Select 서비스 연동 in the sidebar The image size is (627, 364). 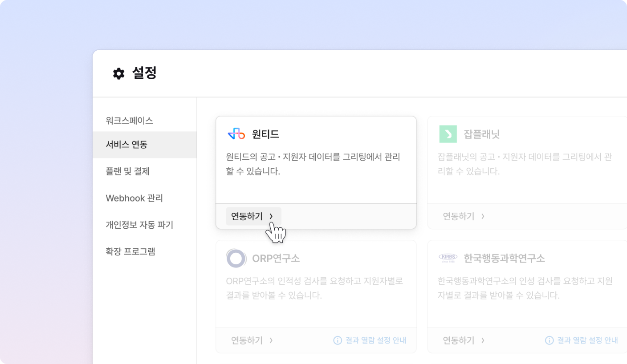[x=126, y=145]
